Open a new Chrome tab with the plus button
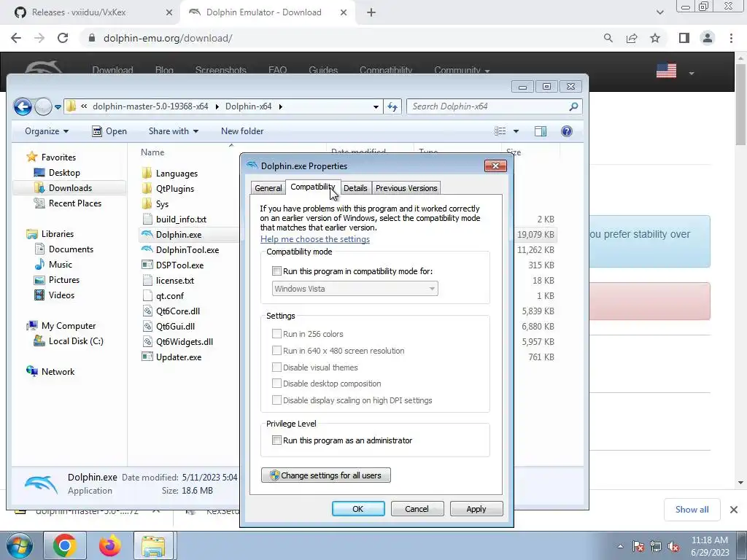 371,12
